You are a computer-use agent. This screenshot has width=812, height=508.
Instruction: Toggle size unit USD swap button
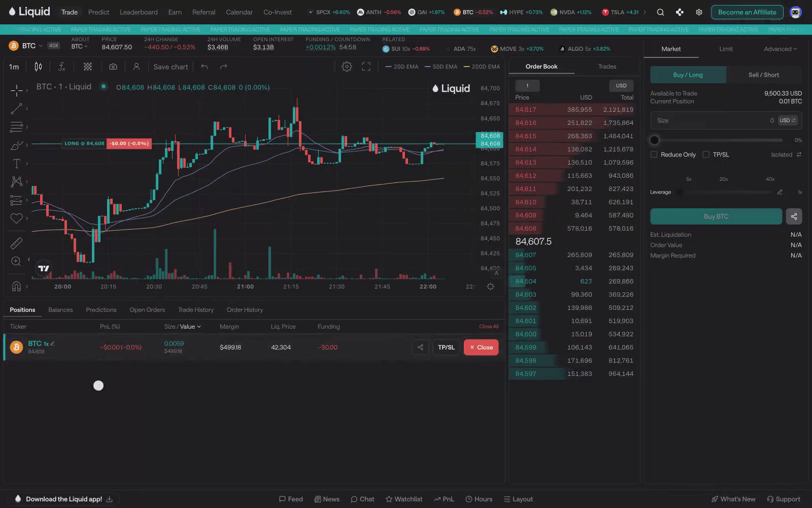pos(788,120)
